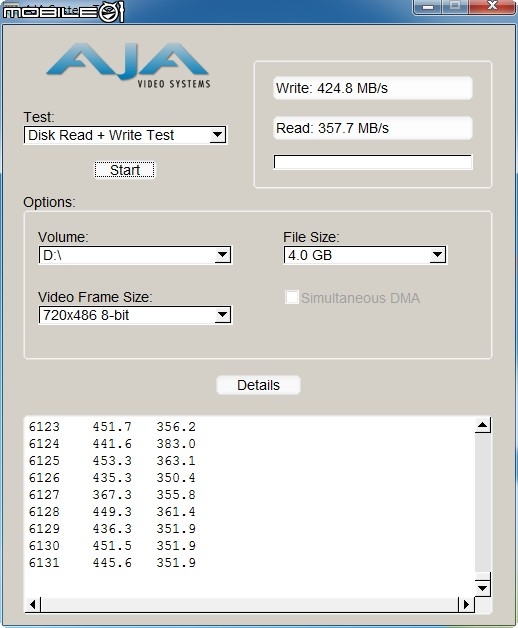
Task: Click the Options label
Action: pyautogui.click(x=49, y=202)
